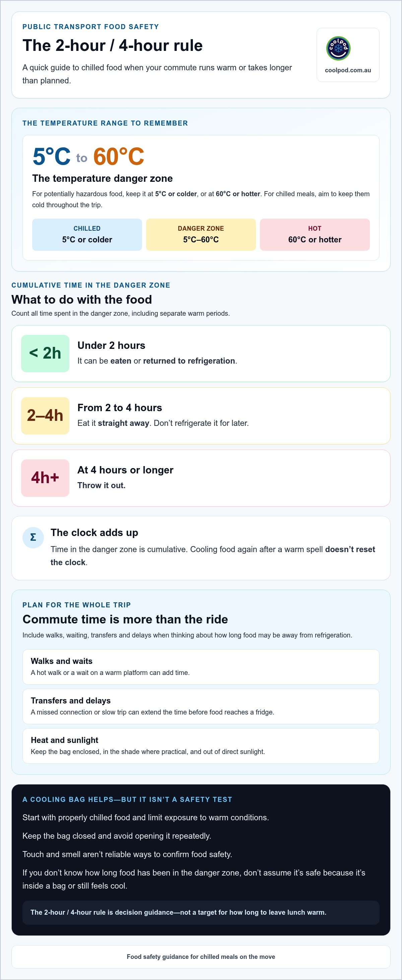Click the green under 2h badge
The image size is (402, 980).
(x=45, y=354)
